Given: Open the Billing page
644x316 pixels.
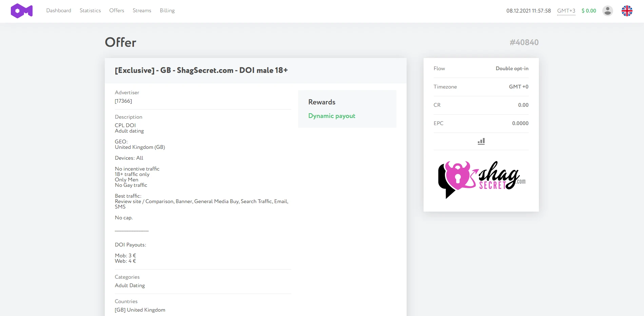Looking at the screenshot, I should click(x=167, y=11).
